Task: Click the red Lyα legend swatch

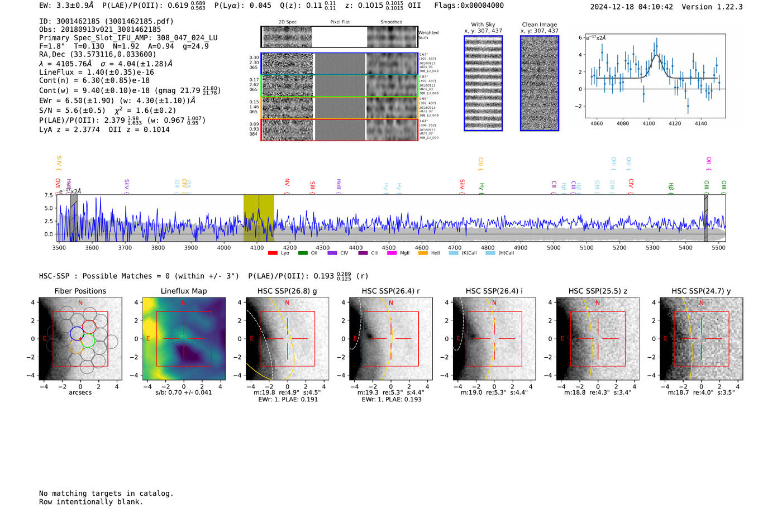Action: coord(273,253)
